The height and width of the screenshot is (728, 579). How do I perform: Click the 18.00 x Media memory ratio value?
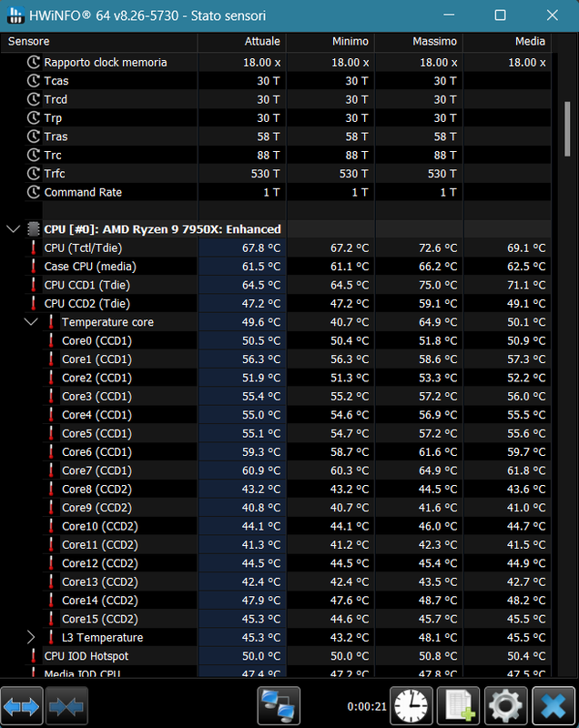[527, 62]
